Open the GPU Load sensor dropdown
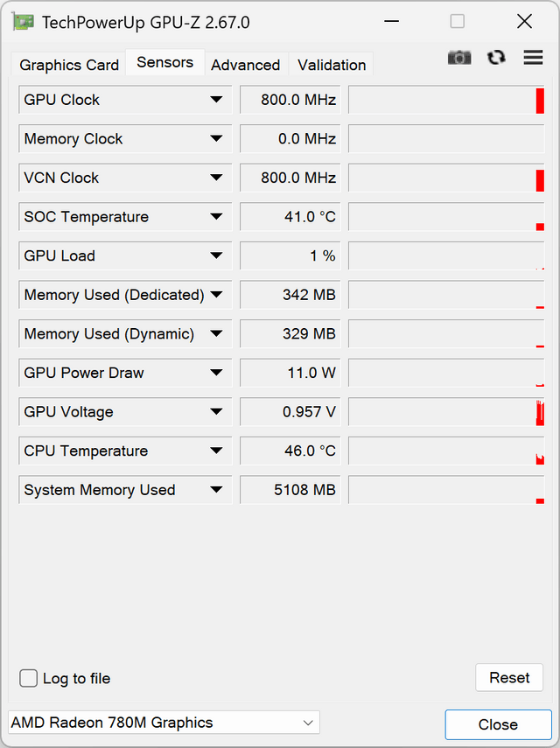The image size is (560, 748). [x=216, y=255]
